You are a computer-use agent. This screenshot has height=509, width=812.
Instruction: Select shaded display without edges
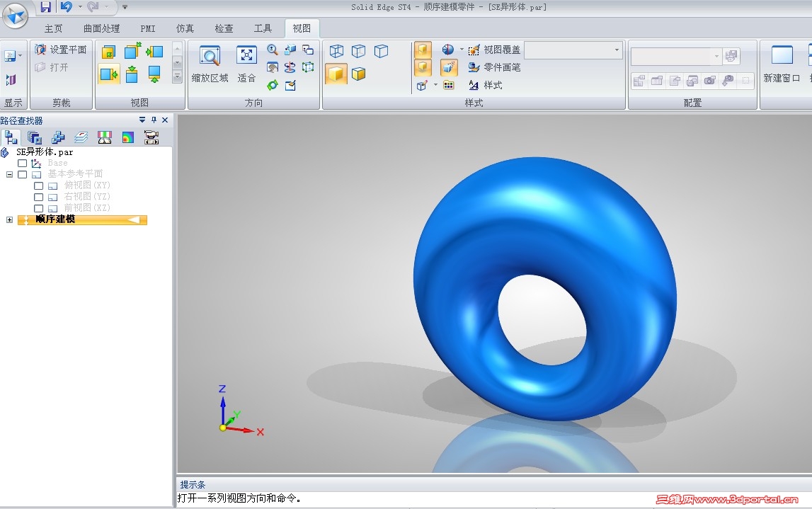(x=336, y=74)
